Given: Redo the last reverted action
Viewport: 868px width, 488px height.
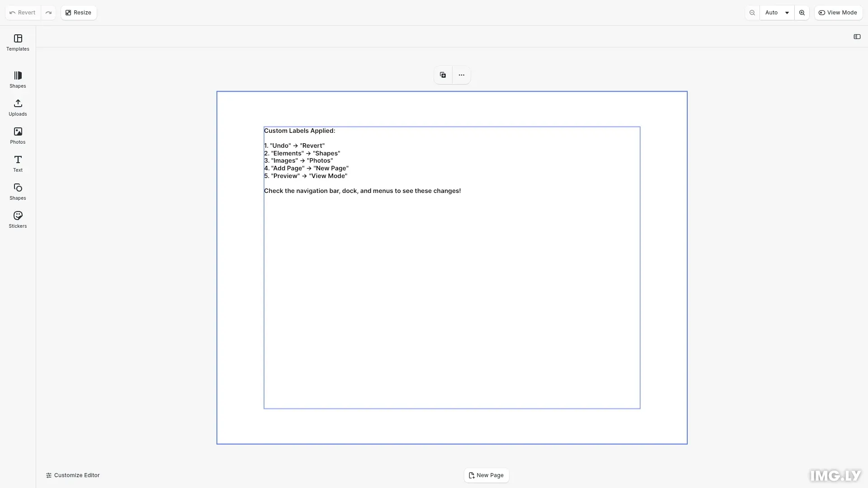Looking at the screenshot, I should (48, 12).
